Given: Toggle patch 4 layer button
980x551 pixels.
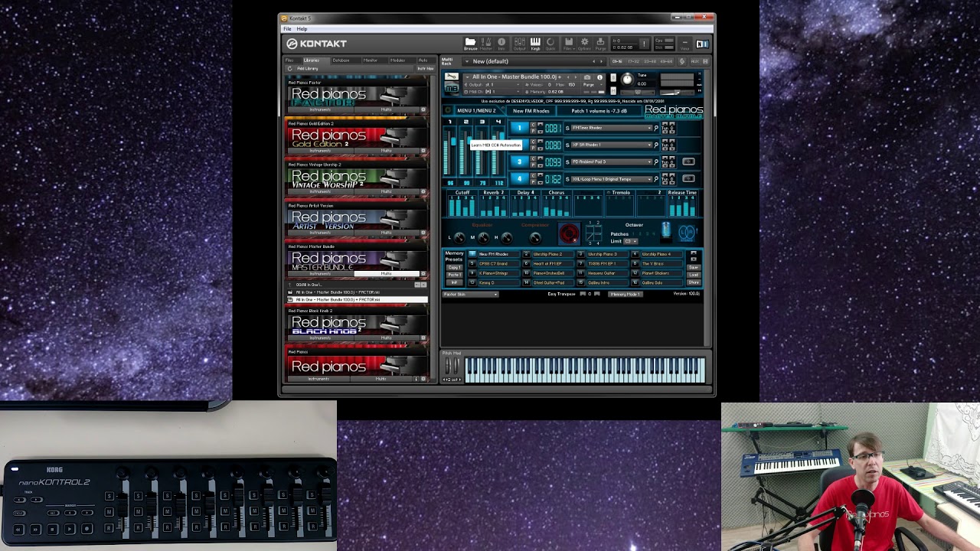Looking at the screenshot, I should coord(519,178).
